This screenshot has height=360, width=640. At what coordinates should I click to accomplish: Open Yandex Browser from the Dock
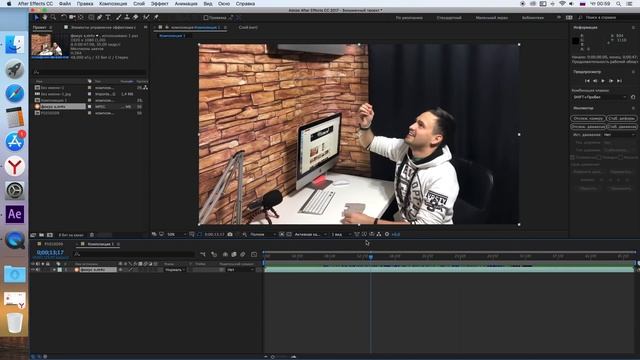tap(15, 167)
